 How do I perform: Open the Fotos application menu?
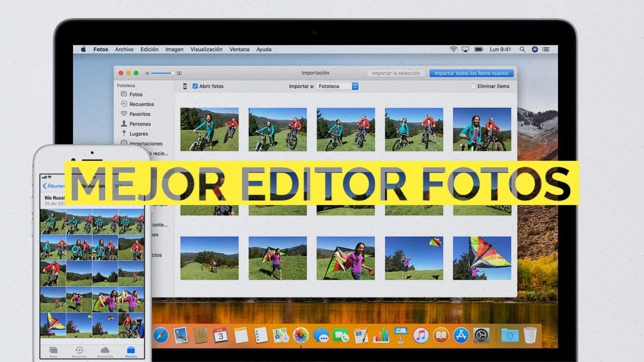pyautogui.click(x=101, y=49)
